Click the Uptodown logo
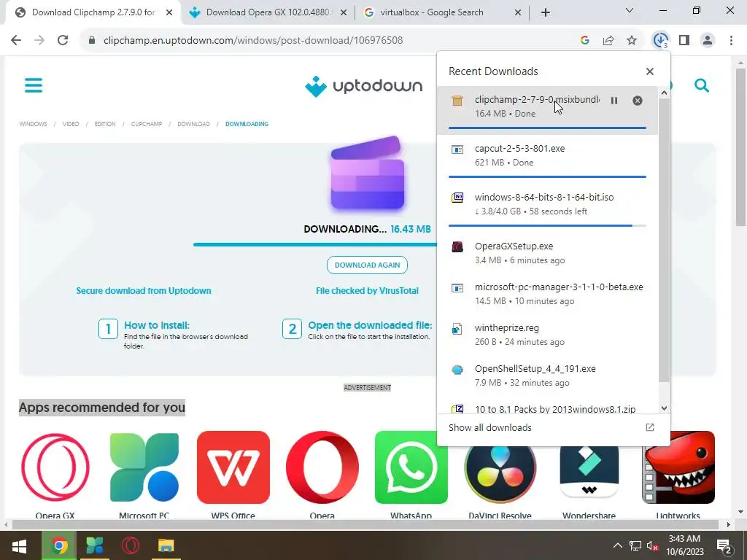The width and height of the screenshot is (747, 560). tap(363, 86)
